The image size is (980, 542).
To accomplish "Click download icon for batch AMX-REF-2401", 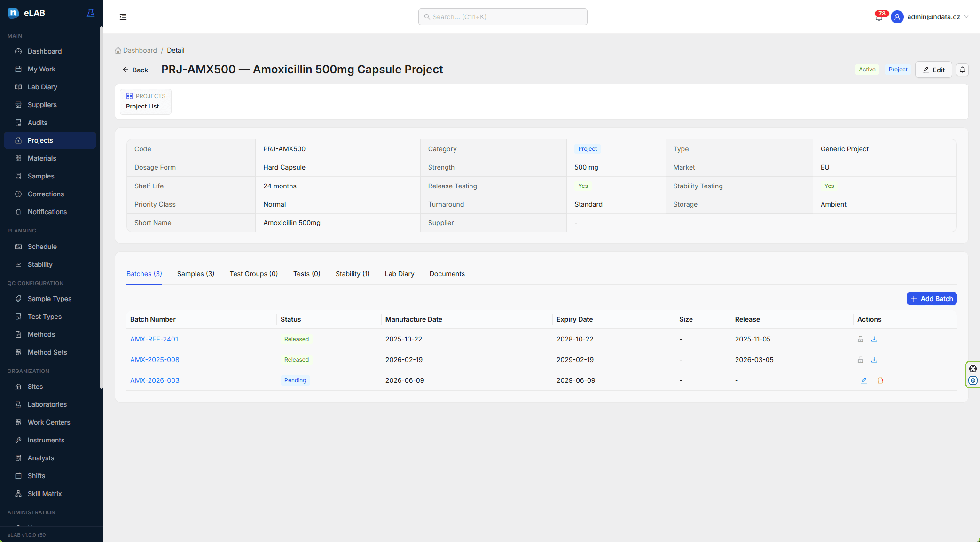I will click(874, 339).
